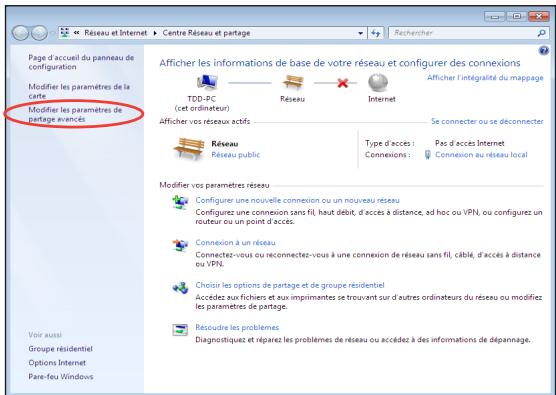Screen dimensions: 556x395
Task: Click the homegroup sharing options icon
Action: (180, 288)
